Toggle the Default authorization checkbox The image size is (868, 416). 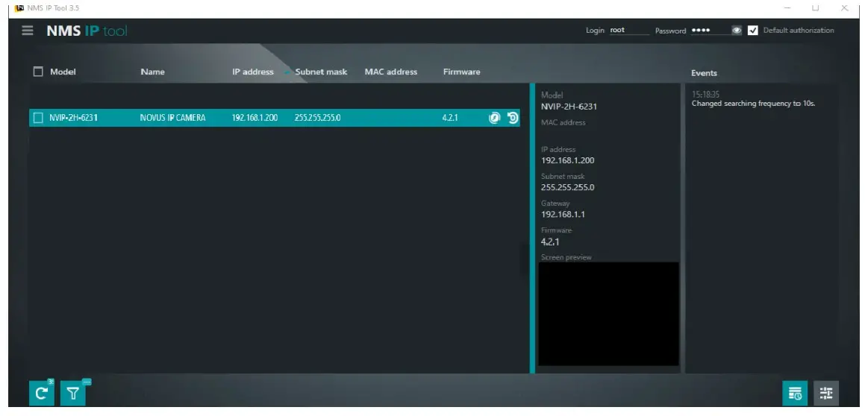pos(753,31)
